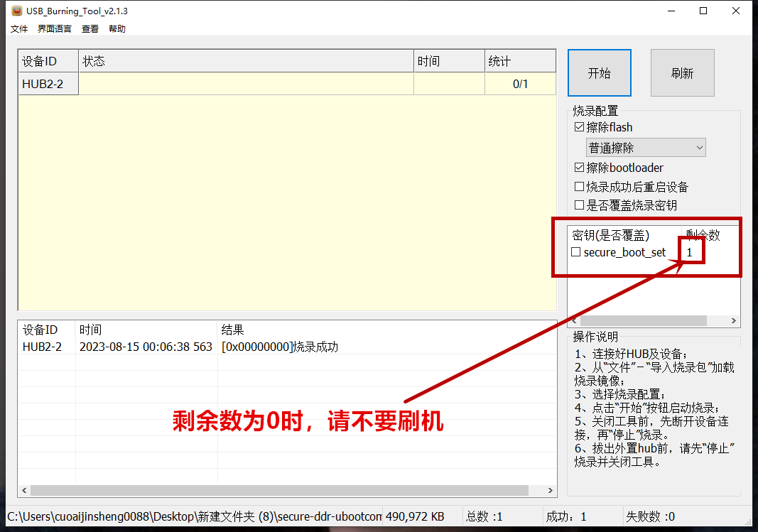Enable 是否覆盖烧录密钥 option
The image size is (758, 532).
[x=579, y=205]
